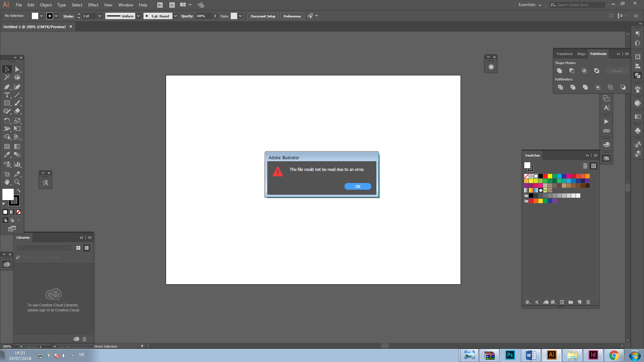Click the Unite shape mode icon
Screen dimensions: 644x362
pos(559,71)
